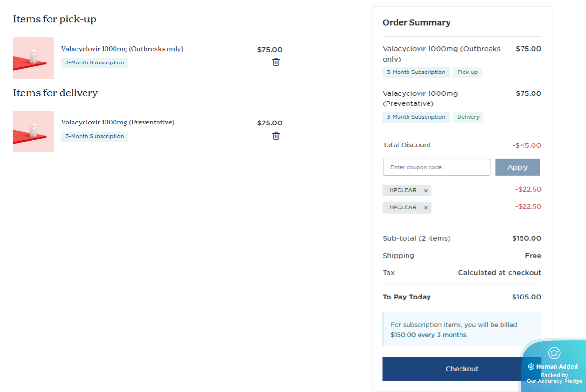This screenshot has height=392, width=586.
Task: Select the Pick-up tag in Order Summary
Action: (467, 72)
